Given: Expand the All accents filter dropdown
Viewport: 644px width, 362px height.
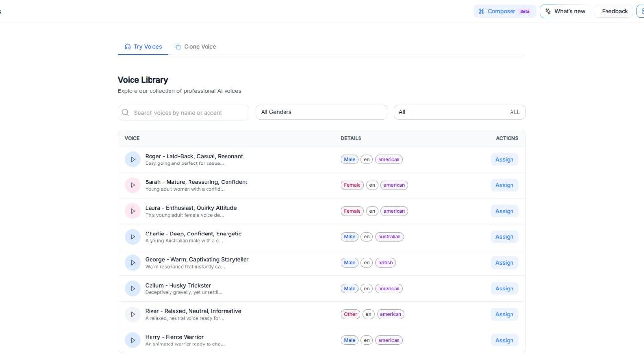Looking at the screenshot, I should 459,112.
